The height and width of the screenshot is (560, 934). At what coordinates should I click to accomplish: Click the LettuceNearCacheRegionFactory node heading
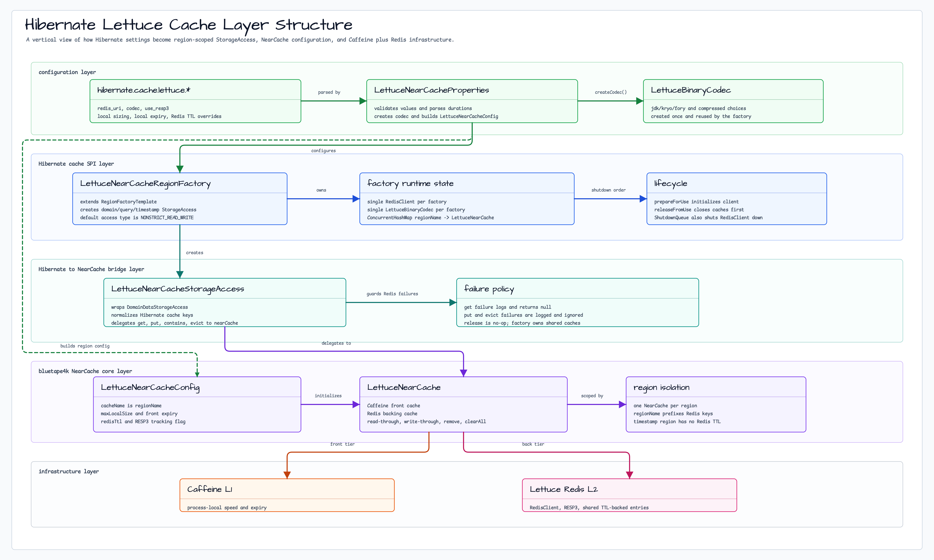145,184
